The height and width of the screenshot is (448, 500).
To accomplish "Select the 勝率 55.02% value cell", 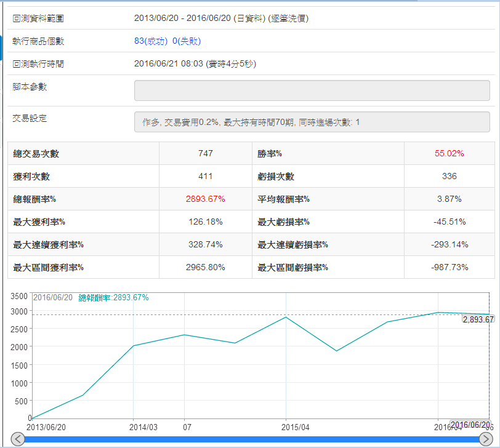I will point(449,153).
